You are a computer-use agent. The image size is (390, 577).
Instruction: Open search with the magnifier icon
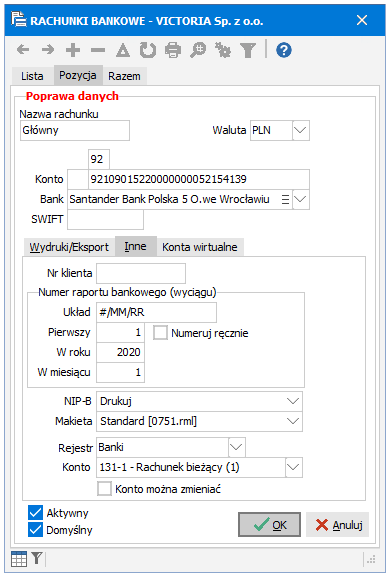pyautogui.click(x=198, y=50)
